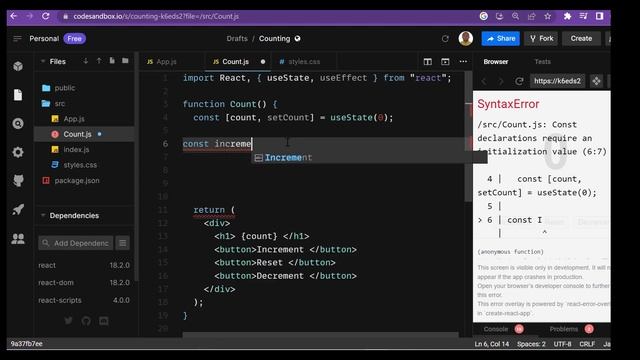Screen dimensions: 640x360
Task: Click the react dependency row
Action: click(84, 265)
